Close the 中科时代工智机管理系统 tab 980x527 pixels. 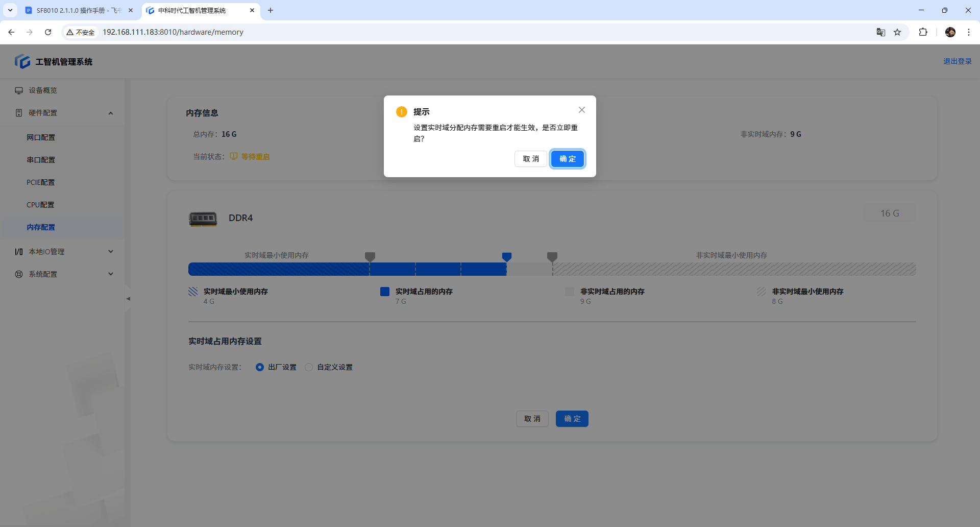(252, 10)
